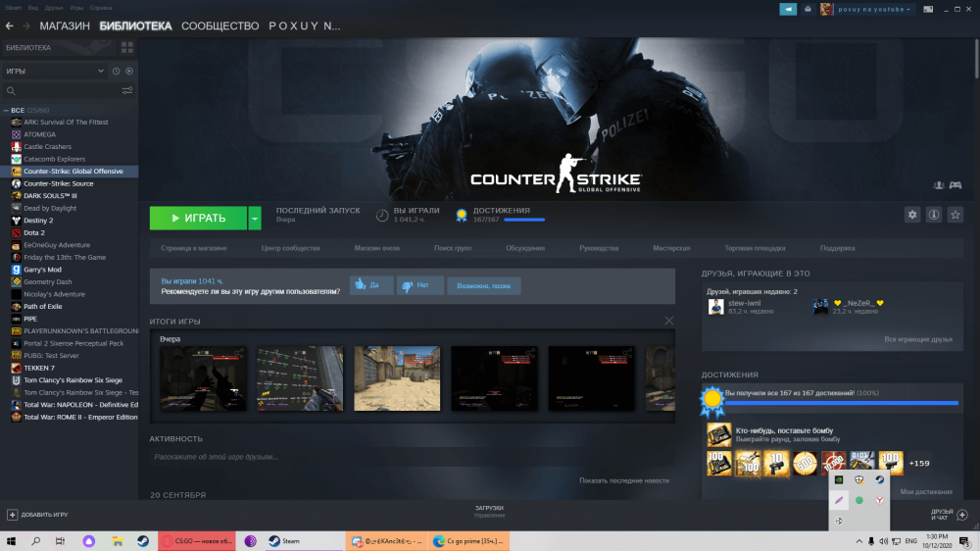Open БИБЛИОТЕКА tab

tap(135, 26)
